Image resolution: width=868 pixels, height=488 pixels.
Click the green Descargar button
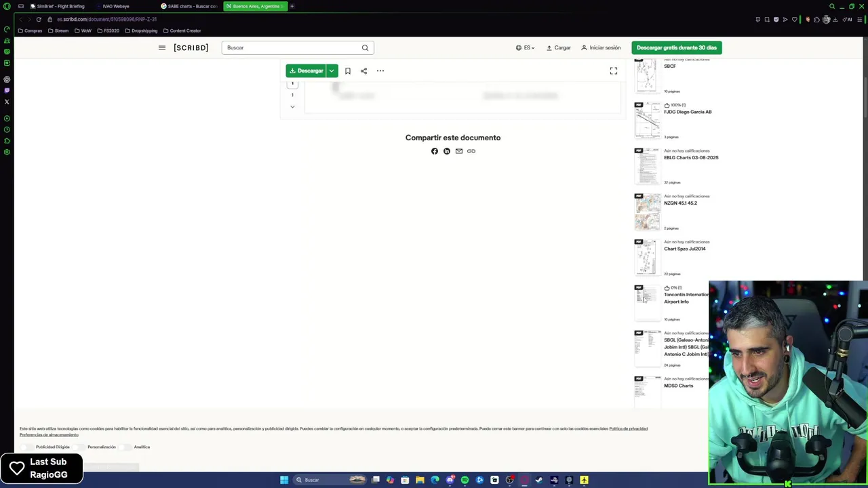click(306, 70)
